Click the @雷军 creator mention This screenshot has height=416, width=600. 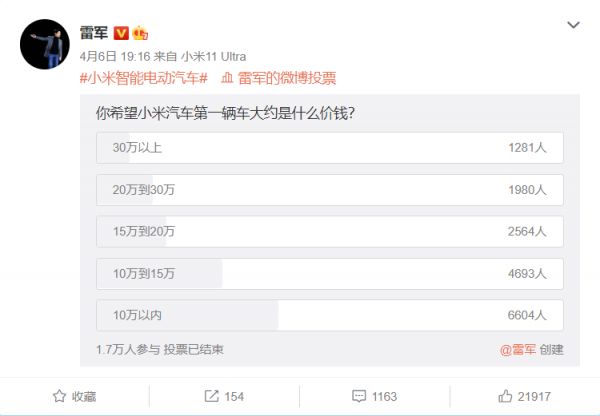pos(518,349)
